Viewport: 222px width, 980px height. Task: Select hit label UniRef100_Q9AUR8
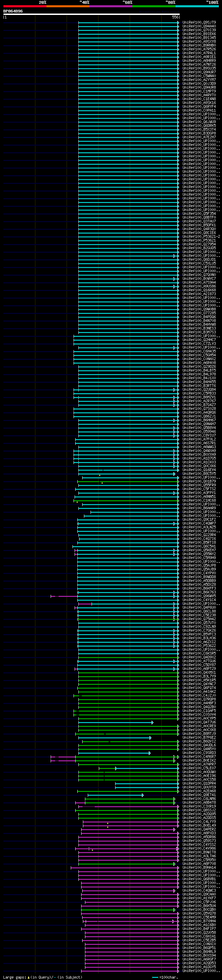(199, 88)
